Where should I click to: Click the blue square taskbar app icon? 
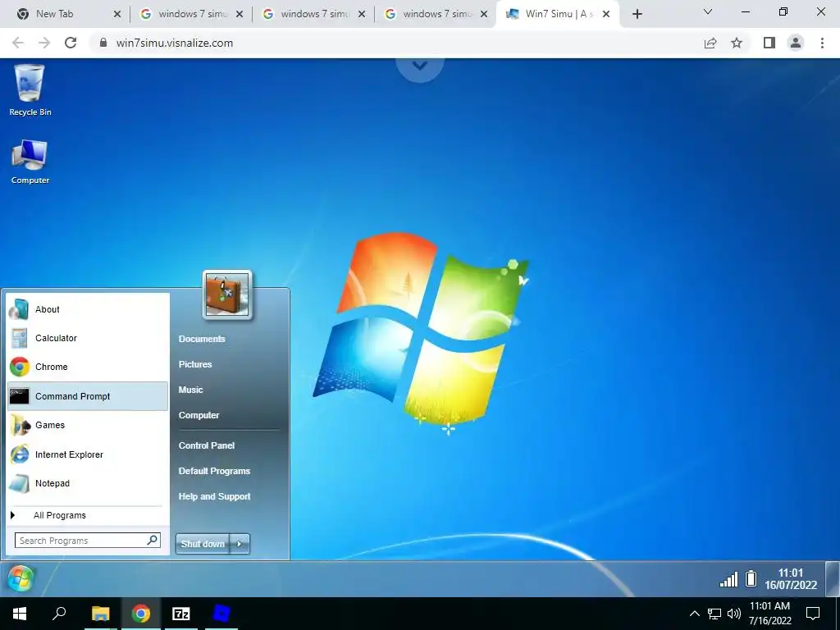[x=221, y=614]
